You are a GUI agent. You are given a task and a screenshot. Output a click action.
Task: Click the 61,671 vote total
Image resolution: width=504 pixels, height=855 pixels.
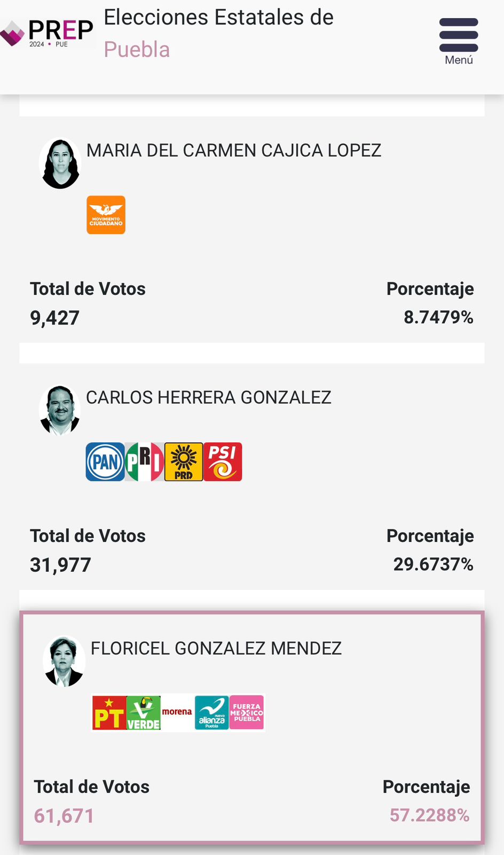(x=64, y=816)
